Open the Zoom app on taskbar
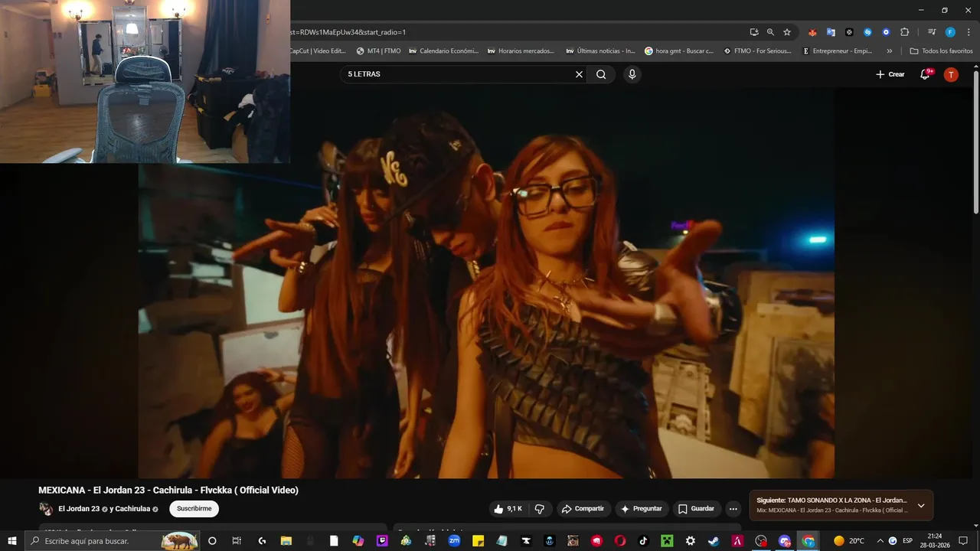 pos(454,540)
